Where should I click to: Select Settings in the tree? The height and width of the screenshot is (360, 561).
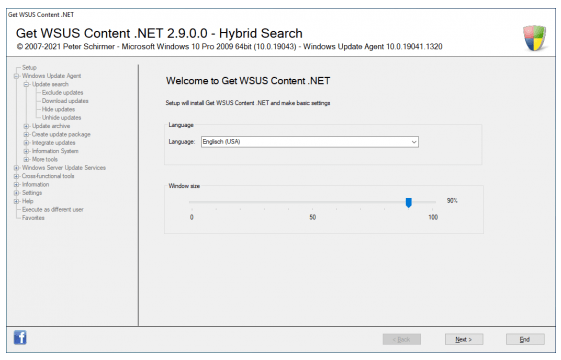32,193
